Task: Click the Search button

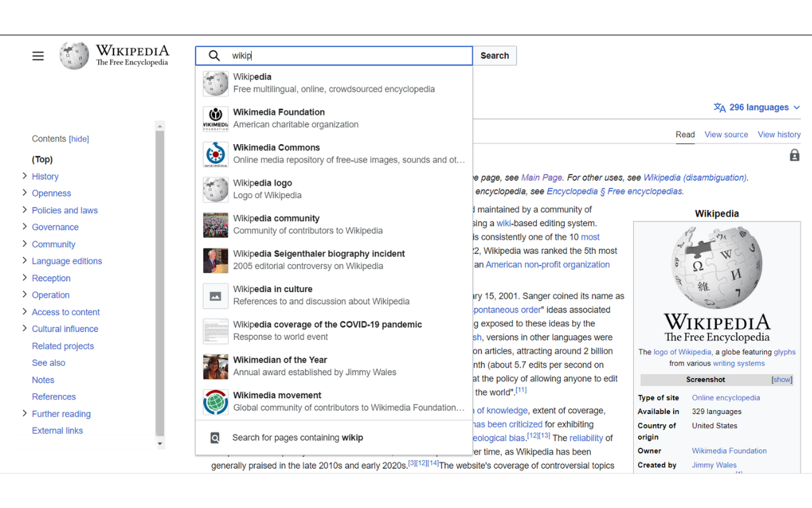Action: pyautogui.click(x=495, y=56)
